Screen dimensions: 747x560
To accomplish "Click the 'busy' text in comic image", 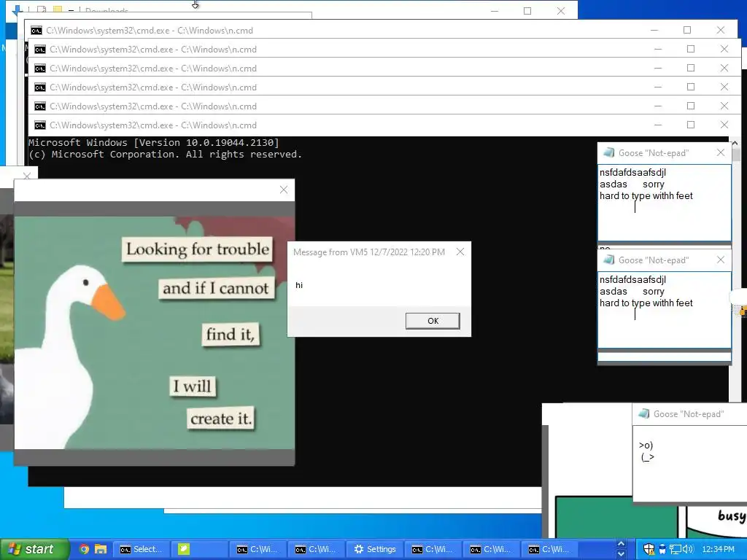I will tap(732, 516).
